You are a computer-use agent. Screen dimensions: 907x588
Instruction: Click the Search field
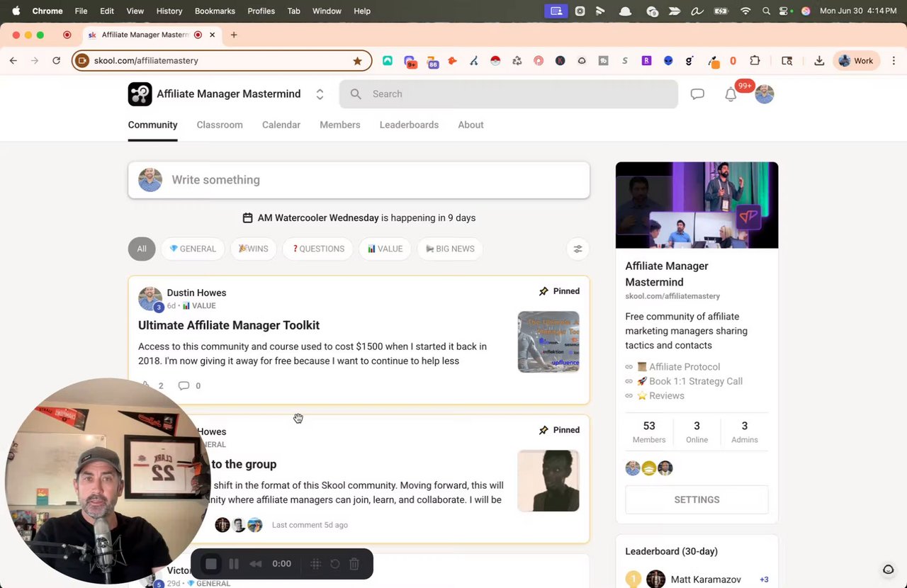[x=508, y=94]
